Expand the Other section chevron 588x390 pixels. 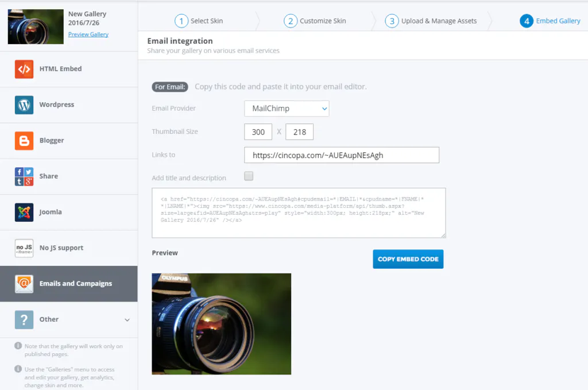coord(127,320)
